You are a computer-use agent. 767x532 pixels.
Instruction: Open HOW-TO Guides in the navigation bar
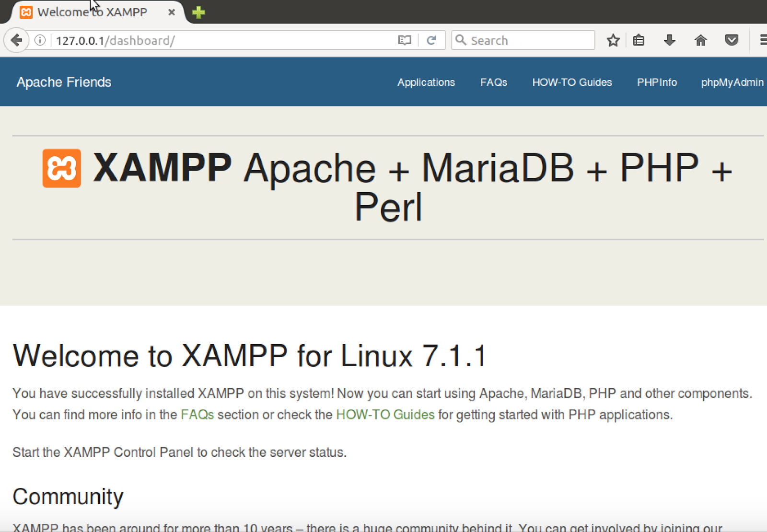[x=572, y=82]
